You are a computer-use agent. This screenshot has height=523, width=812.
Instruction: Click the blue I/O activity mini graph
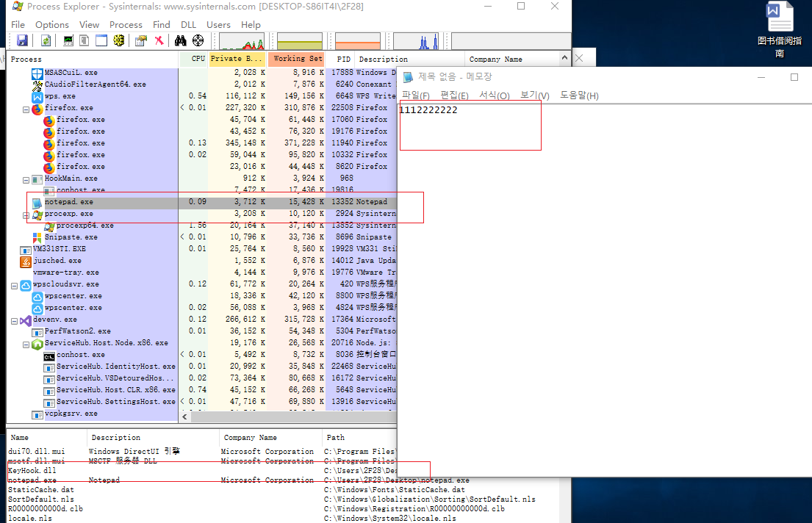(x=416, y=41)
